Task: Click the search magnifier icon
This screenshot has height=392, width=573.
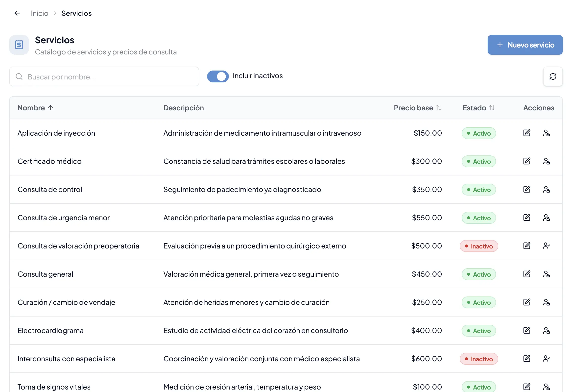Action: (x=19, y=77)
